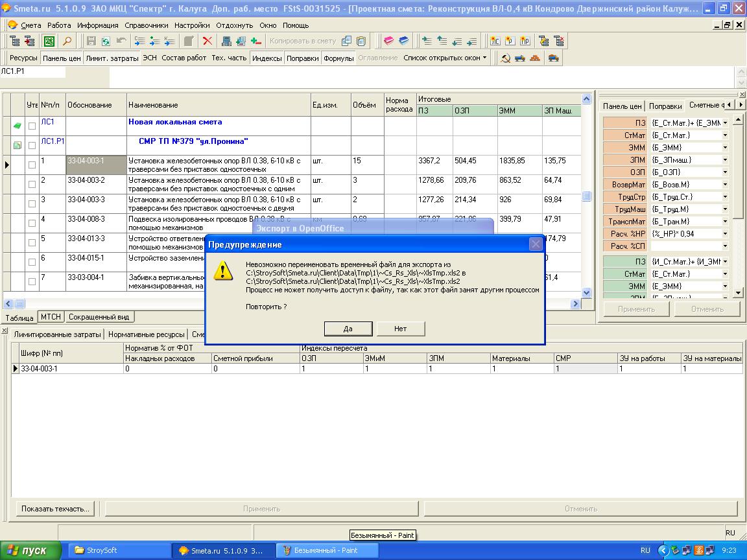Screen dimensions: 747x560
Task: Click the clipboard paste icon
Action: 362,41
